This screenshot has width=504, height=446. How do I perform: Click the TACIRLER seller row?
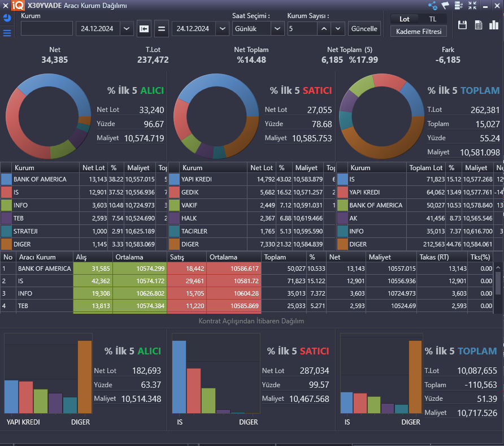click(x=252, y=231)
